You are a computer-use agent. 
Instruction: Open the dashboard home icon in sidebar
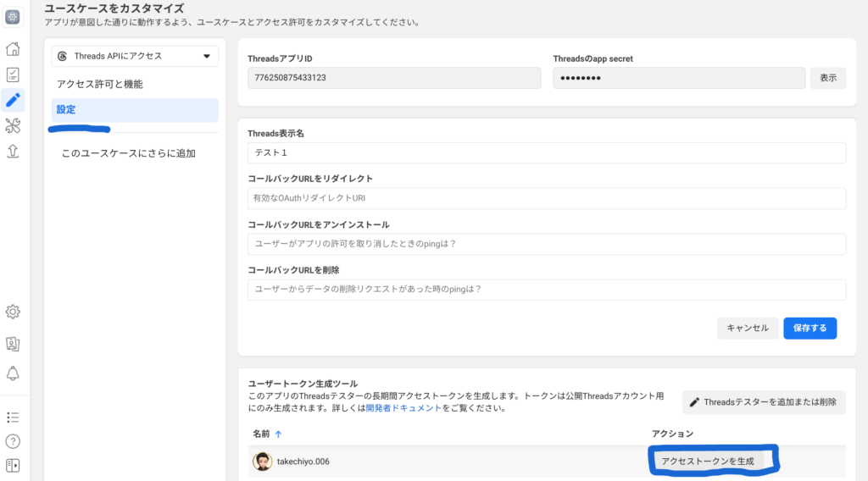coord(13,48)
